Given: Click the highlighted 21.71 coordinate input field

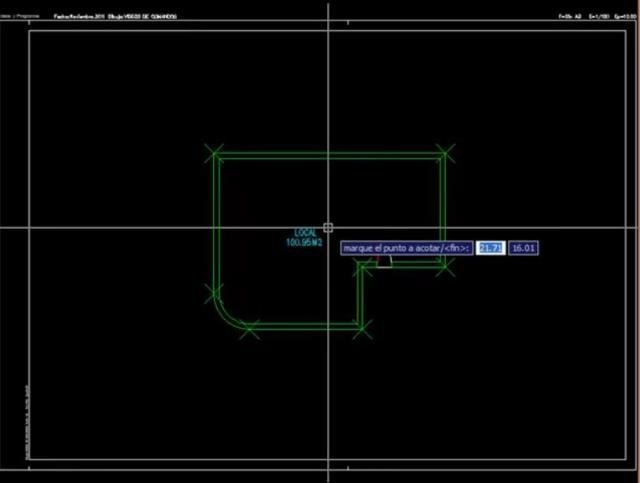Looking at the screenshot, I should 491,248.
